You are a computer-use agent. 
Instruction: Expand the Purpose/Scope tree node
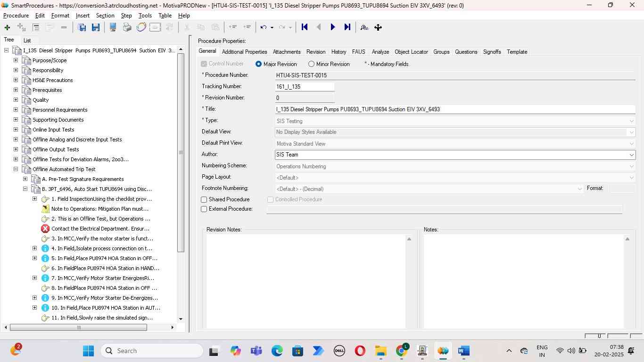click(16, 60)
